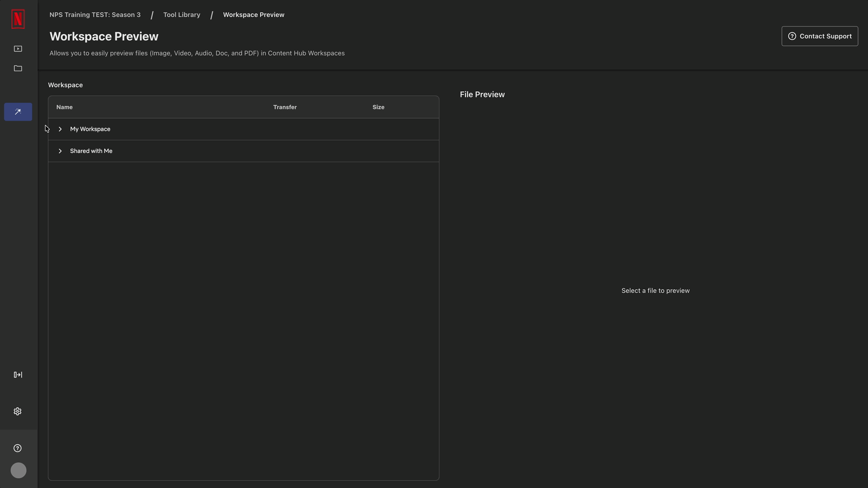
Task: Navigate to Tool Library breadcrumb
Action: click(x=182, y=15)
